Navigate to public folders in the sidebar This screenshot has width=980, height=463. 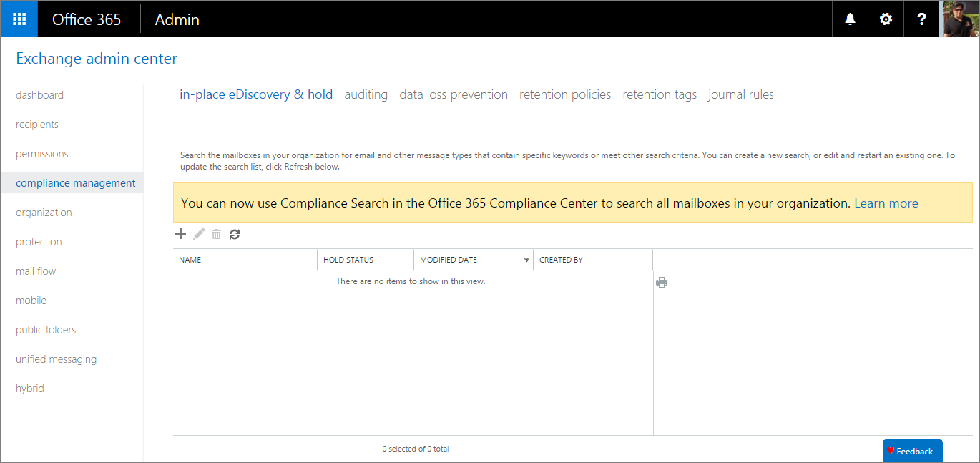tap(46, 330)
